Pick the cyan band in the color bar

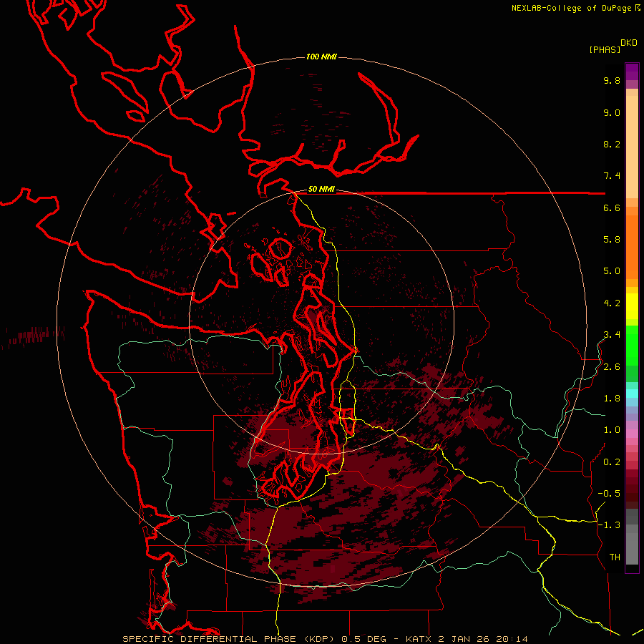pyautogui.click(x=632, y=393)
